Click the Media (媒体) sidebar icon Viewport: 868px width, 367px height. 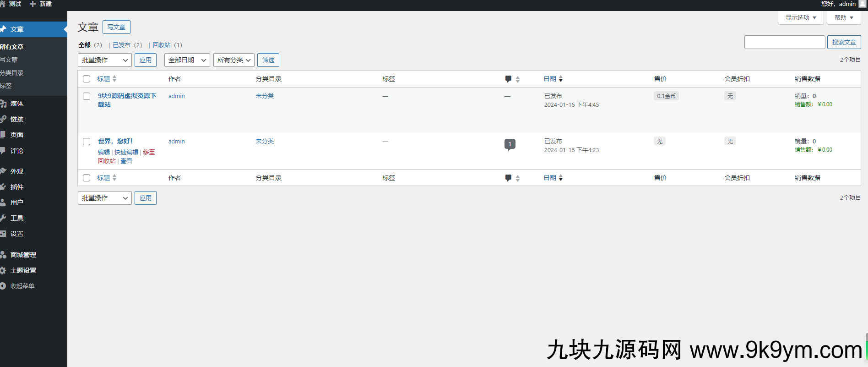tap(3, 104)
